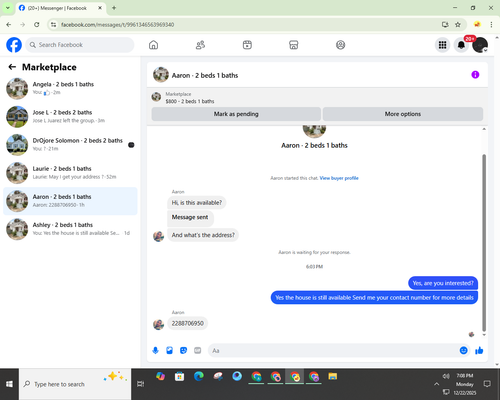Open the Reels video icon in navigation
Screen dimensions: 500x400
(x=247, y=45)
